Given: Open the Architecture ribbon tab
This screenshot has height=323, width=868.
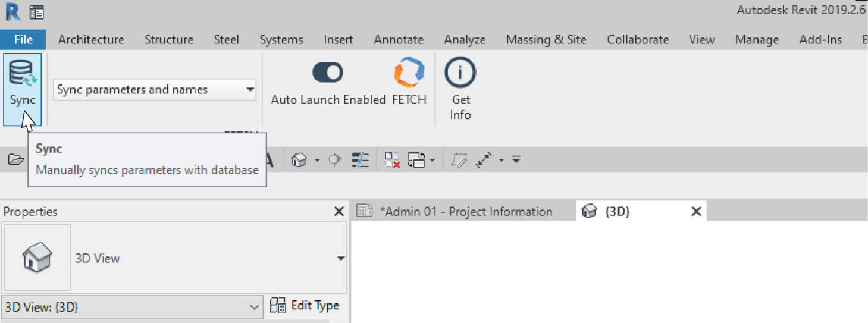Looking at the screenshot, I should (91, 39).
